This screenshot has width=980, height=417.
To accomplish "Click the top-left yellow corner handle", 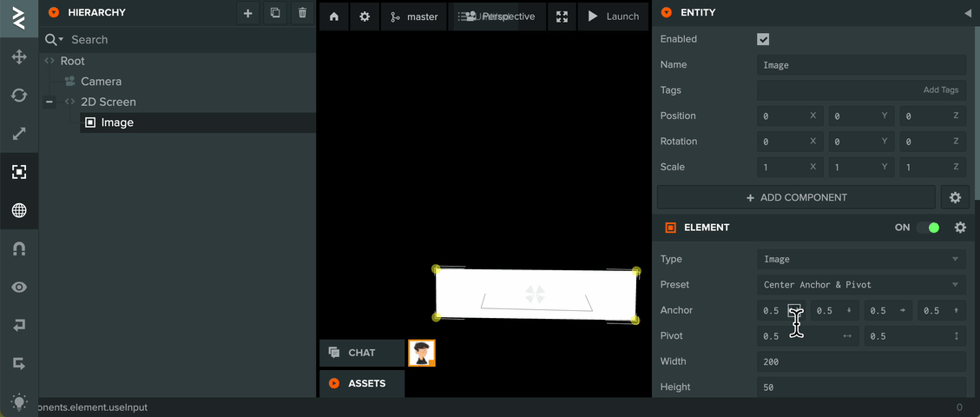I will tap(437, 269).
